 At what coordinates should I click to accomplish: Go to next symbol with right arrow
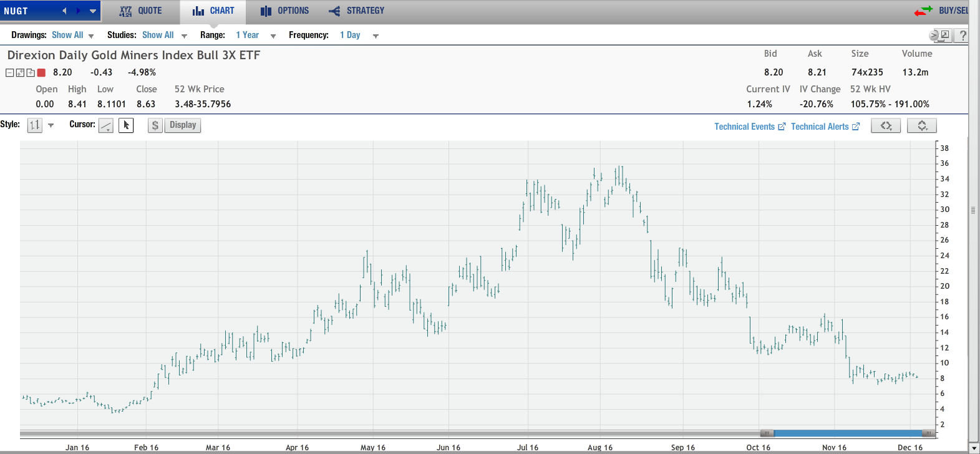click(x=78, y=11)
